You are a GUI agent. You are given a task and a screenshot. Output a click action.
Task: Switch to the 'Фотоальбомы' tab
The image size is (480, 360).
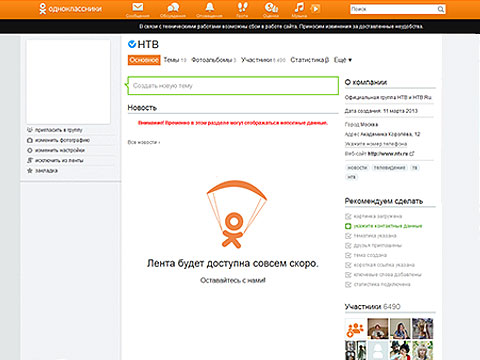pos(214,60)
